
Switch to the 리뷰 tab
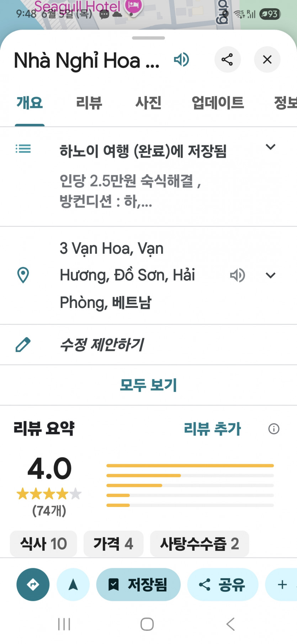point(89,103)
